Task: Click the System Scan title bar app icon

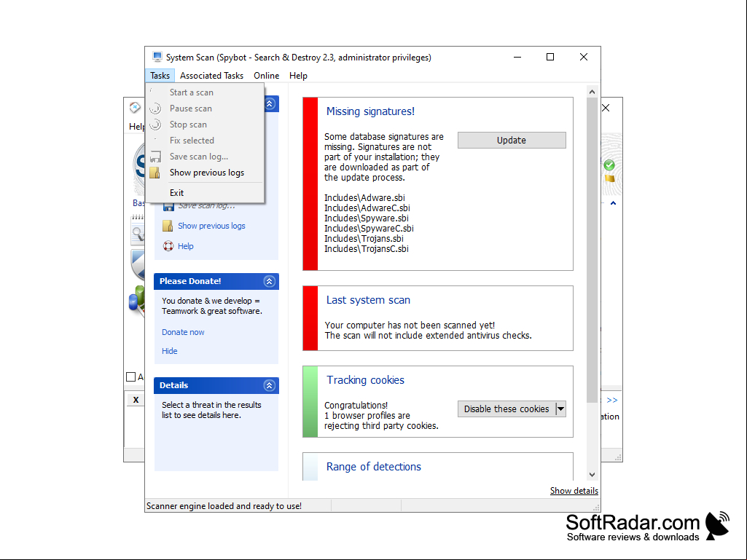Action: coord(157,57)
